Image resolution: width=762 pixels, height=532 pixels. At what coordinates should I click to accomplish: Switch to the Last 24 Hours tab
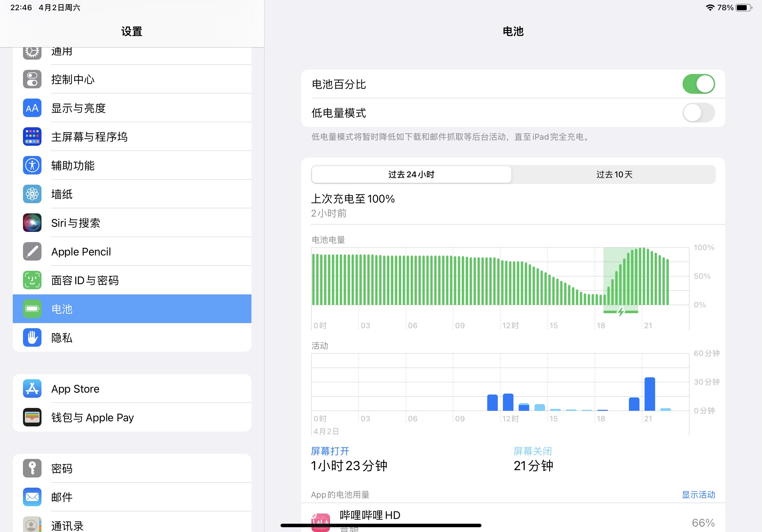tap(411, 174)
